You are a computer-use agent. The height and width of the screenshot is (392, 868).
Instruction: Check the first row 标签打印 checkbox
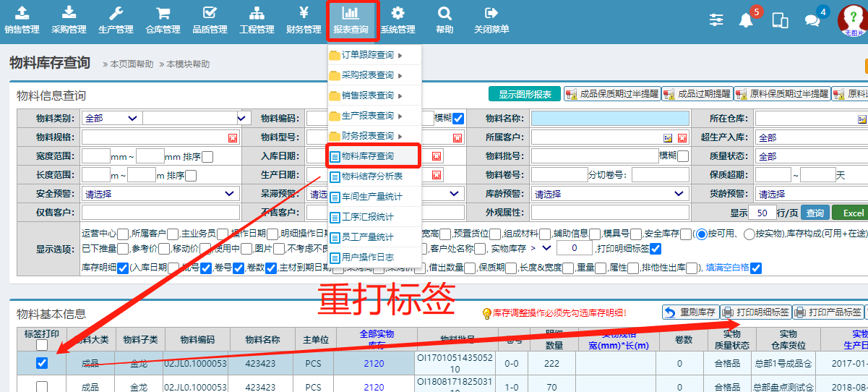click(x=42, y=363)
